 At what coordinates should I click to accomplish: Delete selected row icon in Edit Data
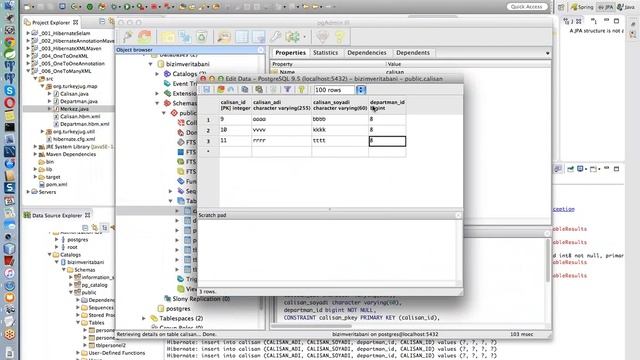click(x=273, y=89)
